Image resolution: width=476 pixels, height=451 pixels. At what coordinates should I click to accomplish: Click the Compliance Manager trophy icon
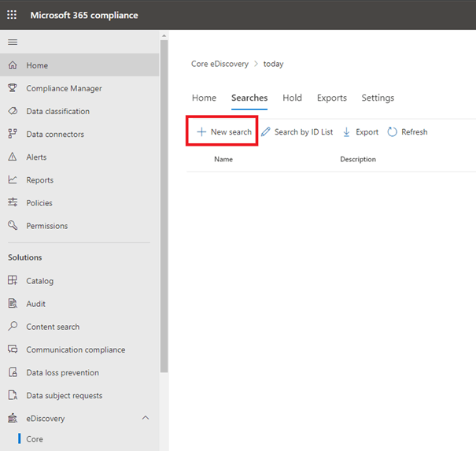click(x=13, y=88)
